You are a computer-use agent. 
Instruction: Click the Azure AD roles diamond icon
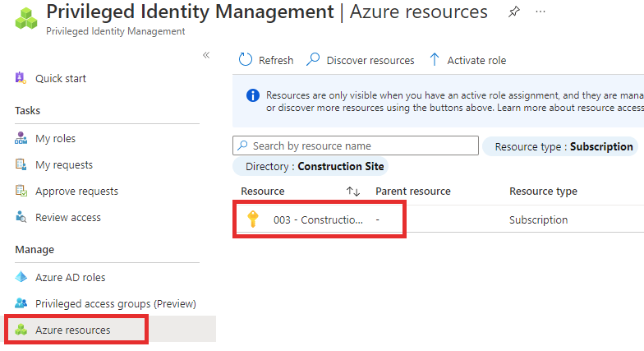(21, 277)
